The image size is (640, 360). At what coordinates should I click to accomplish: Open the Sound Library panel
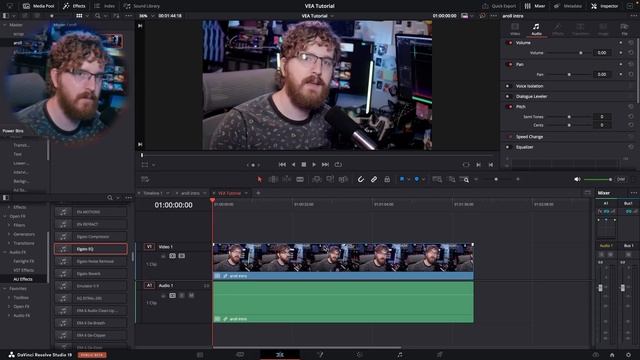tap(142, 6)
